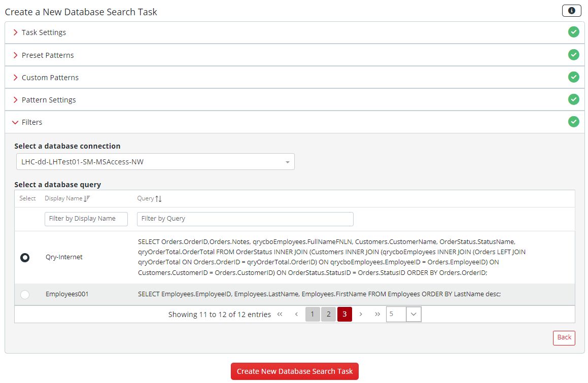Image resolution: width=588 pixels, height=383 pixels.
Task: Focus the Filter by Display Name field
Action: pyautogui.click(x=86, y=219)
